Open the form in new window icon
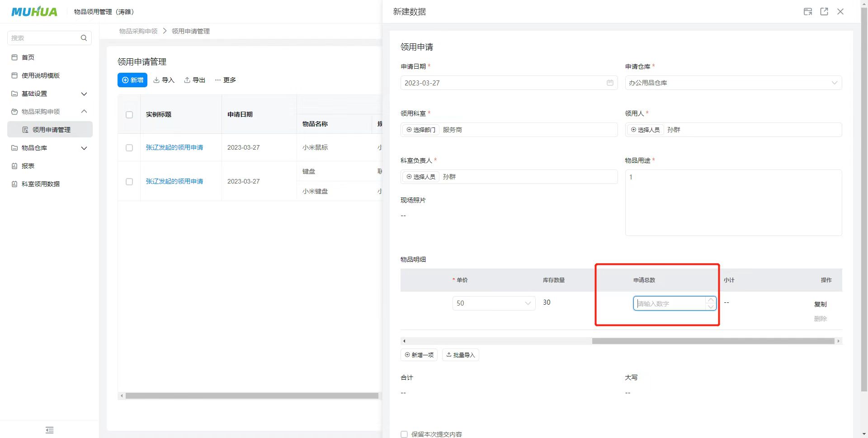Image resolution: width=868 pixels, height=438 pixels. (824, 12)
